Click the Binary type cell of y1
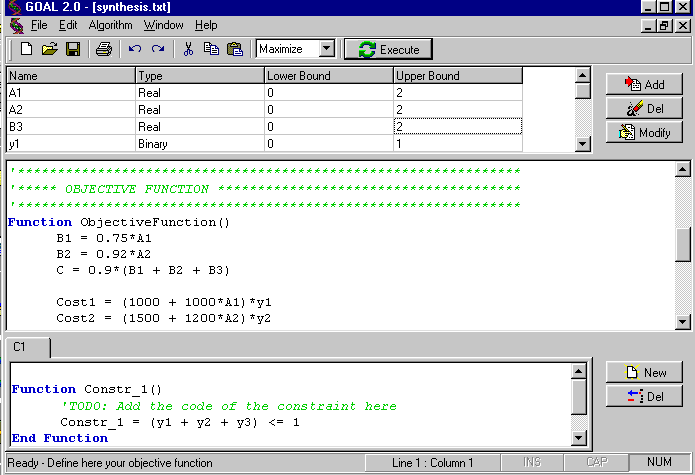The width and height of the screenshot is (695, 475). (x=200, y=144)
